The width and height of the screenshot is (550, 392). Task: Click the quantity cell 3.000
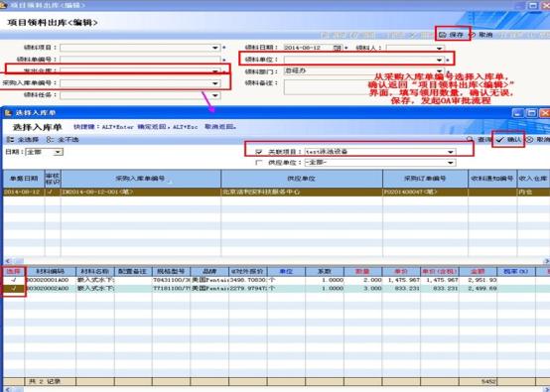[x=362, y=288]
